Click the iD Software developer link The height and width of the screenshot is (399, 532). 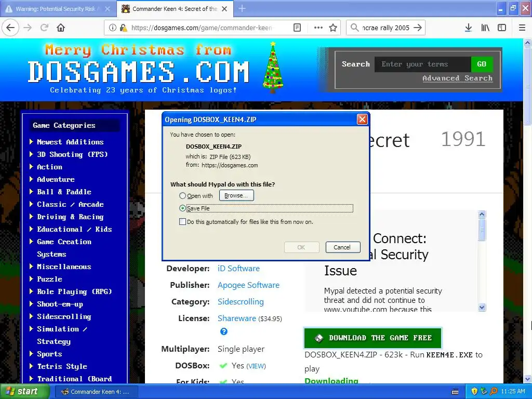[238, 269]
